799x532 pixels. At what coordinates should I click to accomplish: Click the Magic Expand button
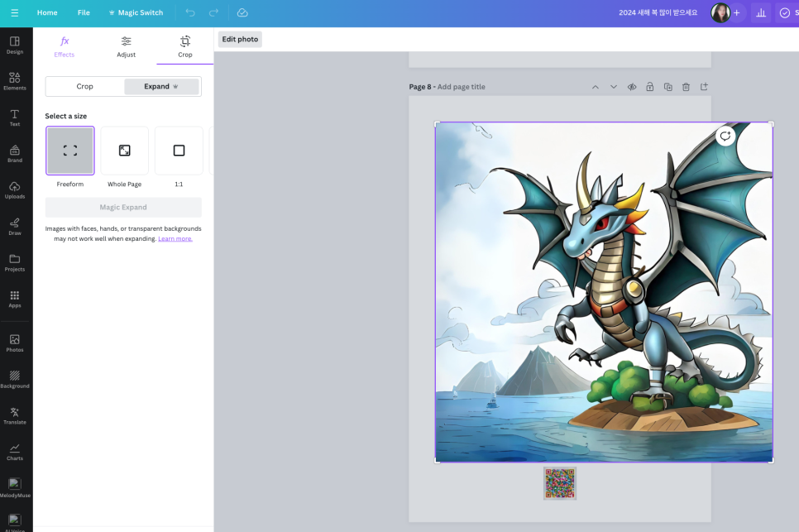click(123, 208)
